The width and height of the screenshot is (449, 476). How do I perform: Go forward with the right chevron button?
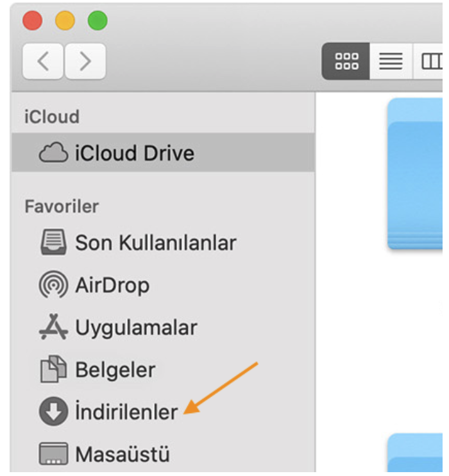tap(85, 62)
